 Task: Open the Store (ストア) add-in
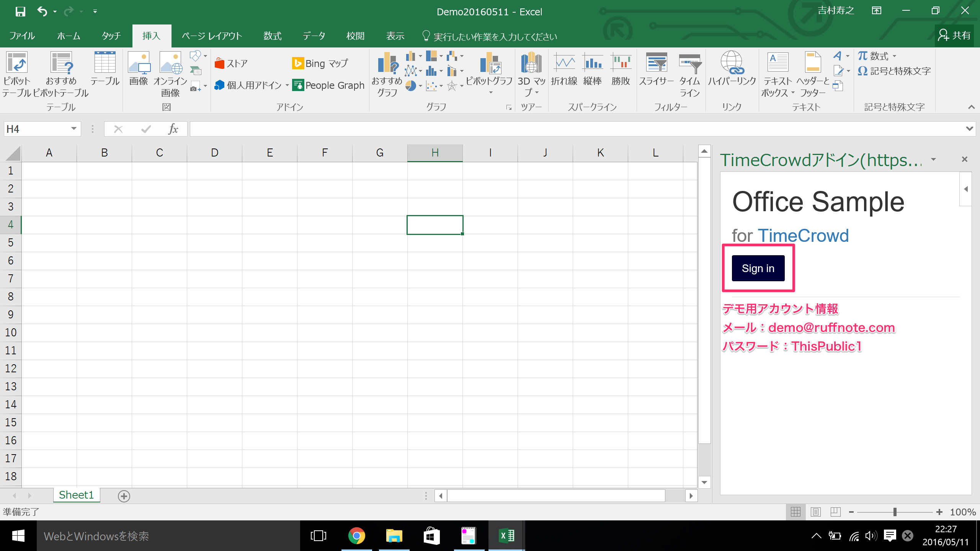pos(232,64)
